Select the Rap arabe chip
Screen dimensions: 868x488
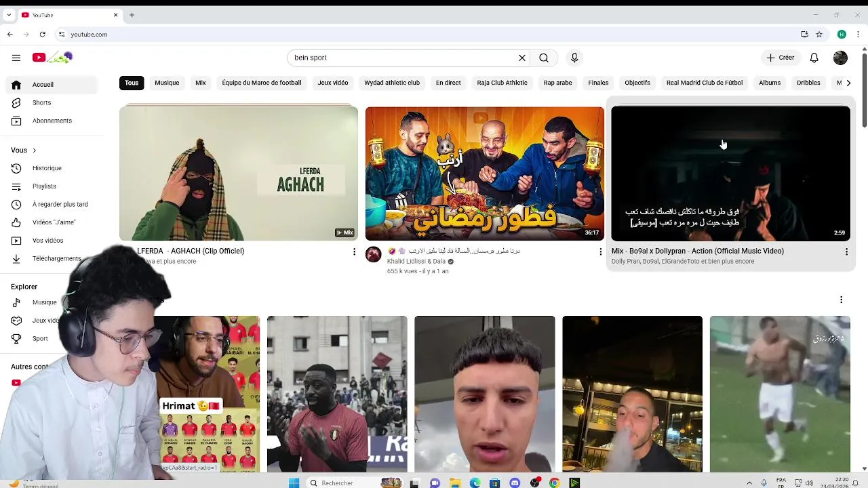tap(557, 83)
